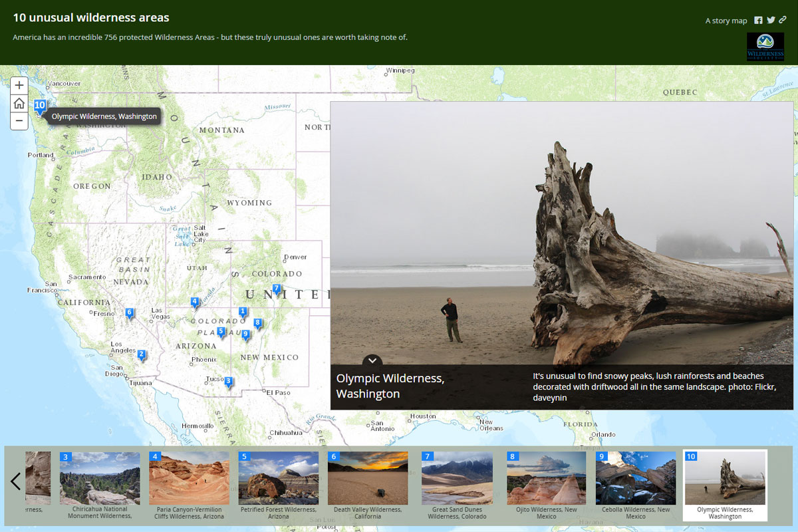Open the "A story map" link

(x=726, y=21)
